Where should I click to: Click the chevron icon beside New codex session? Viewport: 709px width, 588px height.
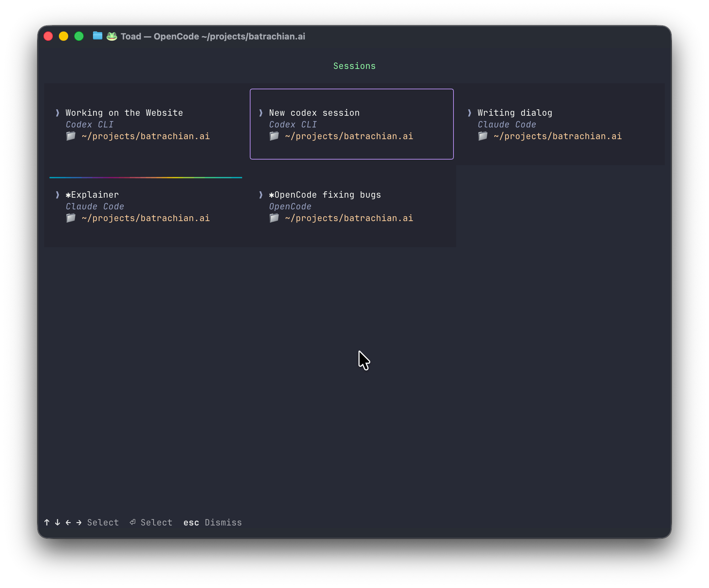tap(261, 113)
